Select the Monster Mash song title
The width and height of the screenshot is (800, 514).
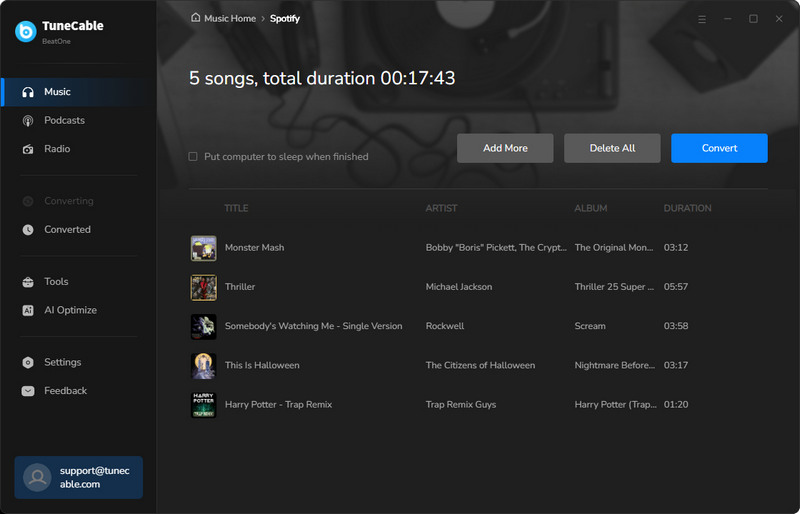255,248
